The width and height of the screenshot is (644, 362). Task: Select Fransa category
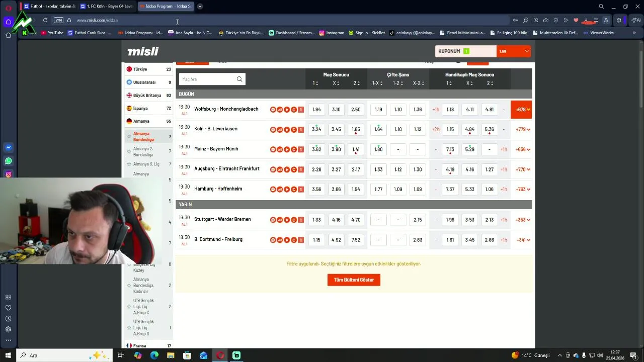[148, 345]
